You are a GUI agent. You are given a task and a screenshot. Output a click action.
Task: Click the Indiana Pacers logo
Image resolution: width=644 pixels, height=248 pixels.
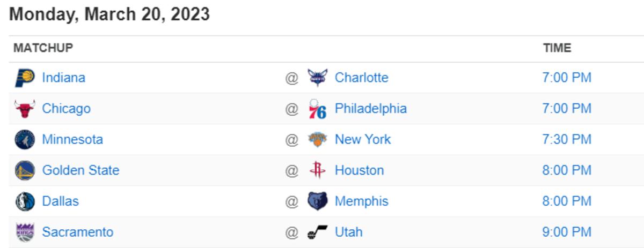pyautogui.click(x=25, y=78)
